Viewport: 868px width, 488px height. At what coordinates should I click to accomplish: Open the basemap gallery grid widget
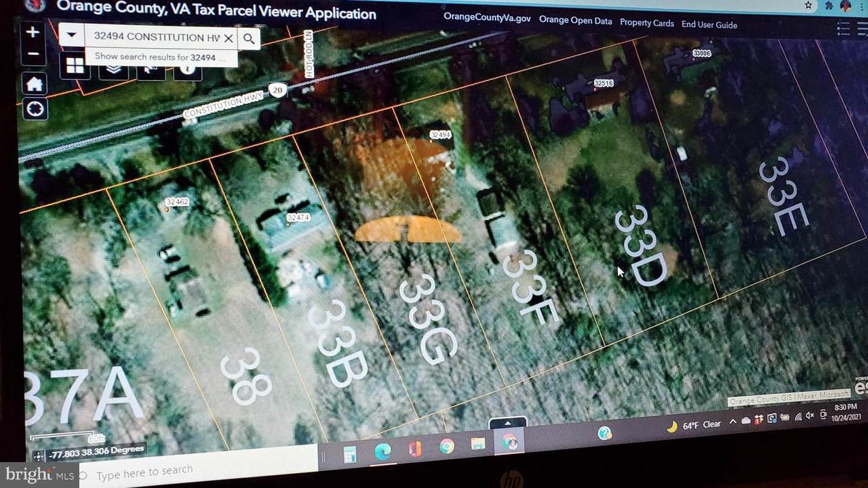point(75,66)
